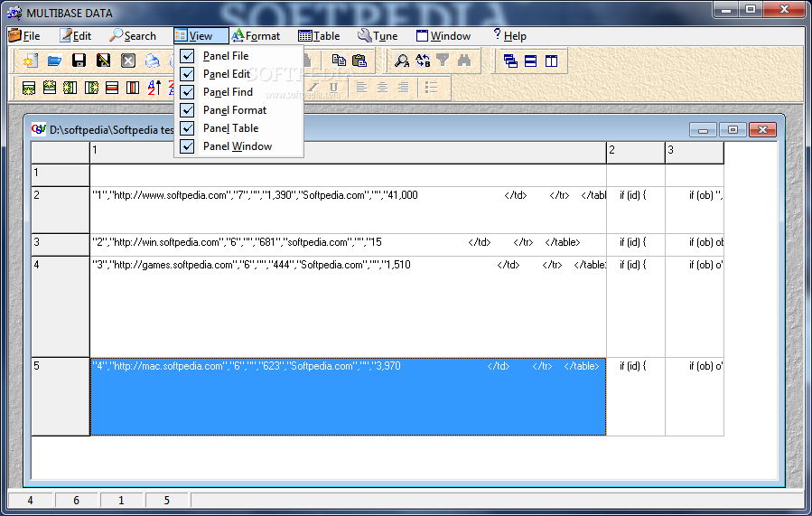Click the first table-panel insert row icon
The image size is (812, 516).
point(29,88)
